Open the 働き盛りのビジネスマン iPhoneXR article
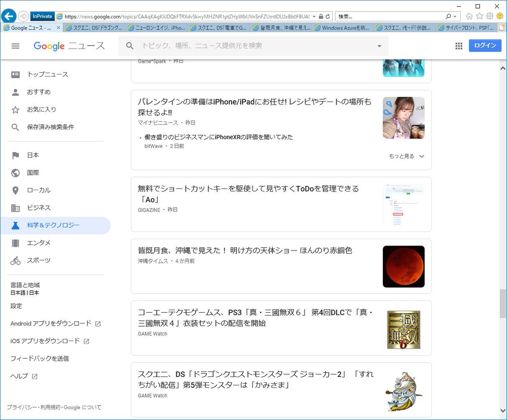This screenshot has width=507, height=420. pos(219,137)
